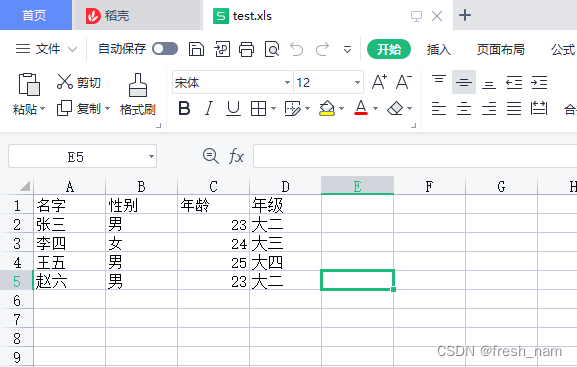Viewport: 577px width, 367px height.
Task: Select cell containing 赵六
Action: (x=70, y=281)
